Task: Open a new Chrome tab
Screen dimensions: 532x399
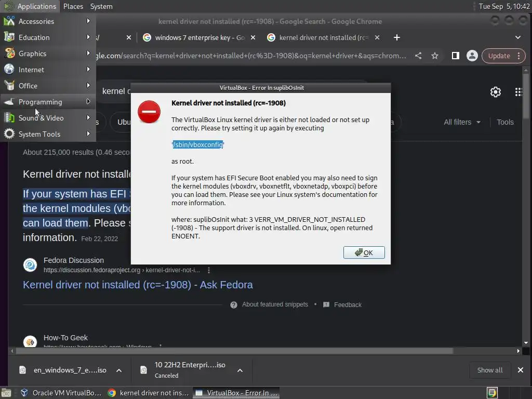Action: click(396, 37)
